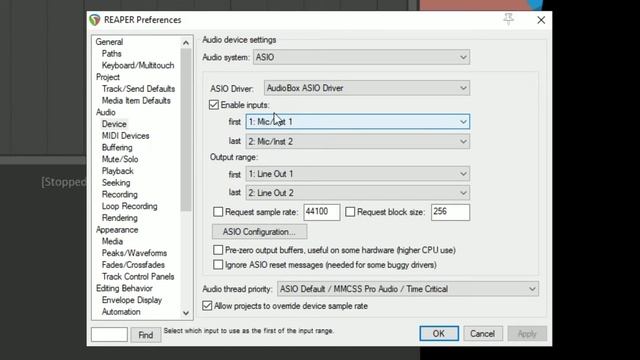Open last output dropdown showing Line Out 2
The height and width of the screenshot is (360, 640).
pos(358,193)
